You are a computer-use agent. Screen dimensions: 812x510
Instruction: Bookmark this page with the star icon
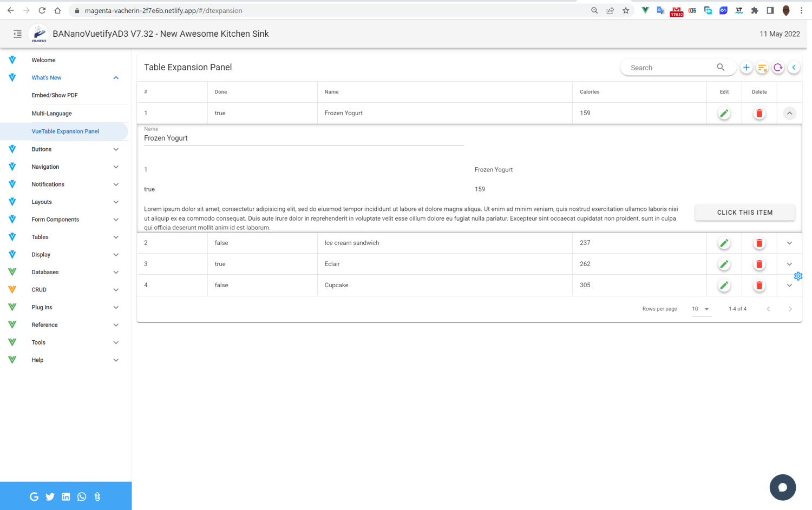tap(626, 10)
